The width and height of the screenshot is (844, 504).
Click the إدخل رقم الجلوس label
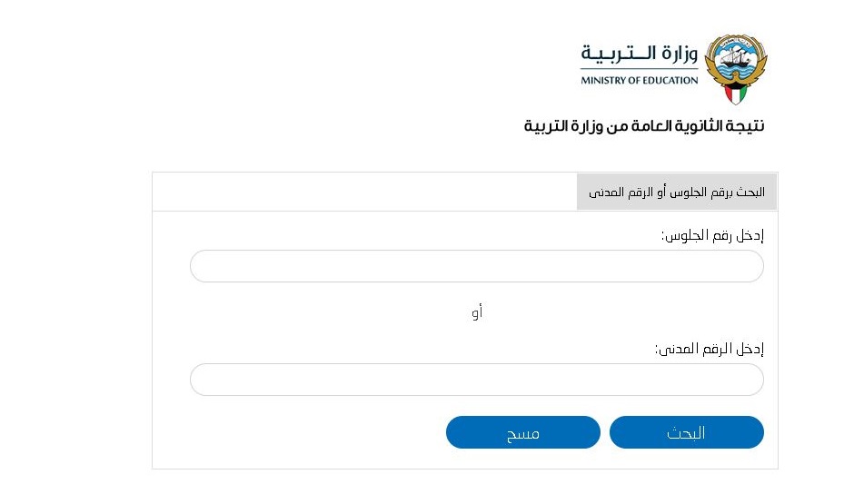pos(712,235)
